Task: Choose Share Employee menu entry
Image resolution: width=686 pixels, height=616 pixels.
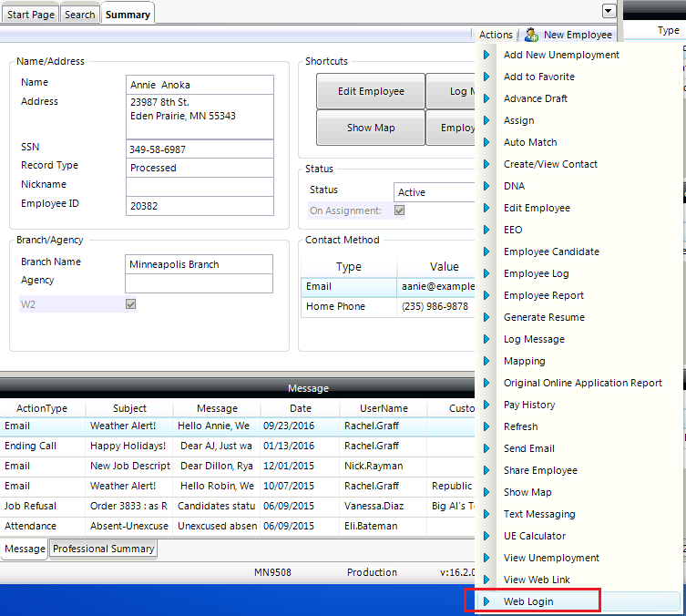Action: 540,470
